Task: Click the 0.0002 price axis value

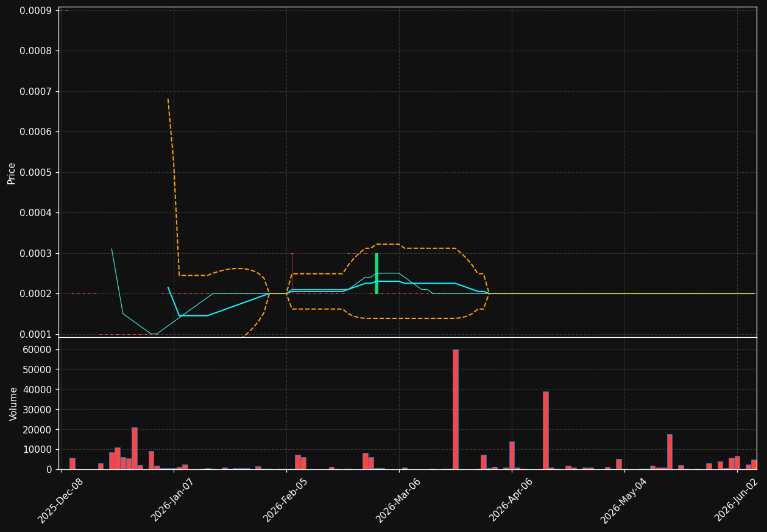Action: pyautogui.click(x=35, y=294)
